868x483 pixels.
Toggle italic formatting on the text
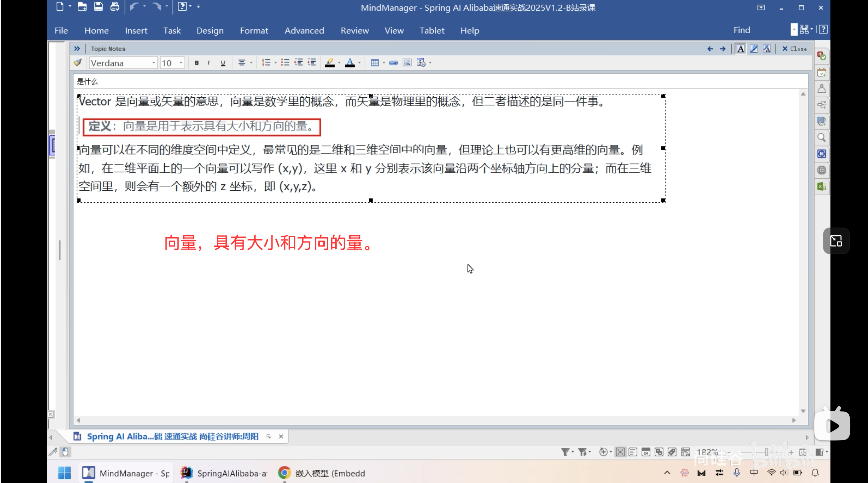[208, 63]
